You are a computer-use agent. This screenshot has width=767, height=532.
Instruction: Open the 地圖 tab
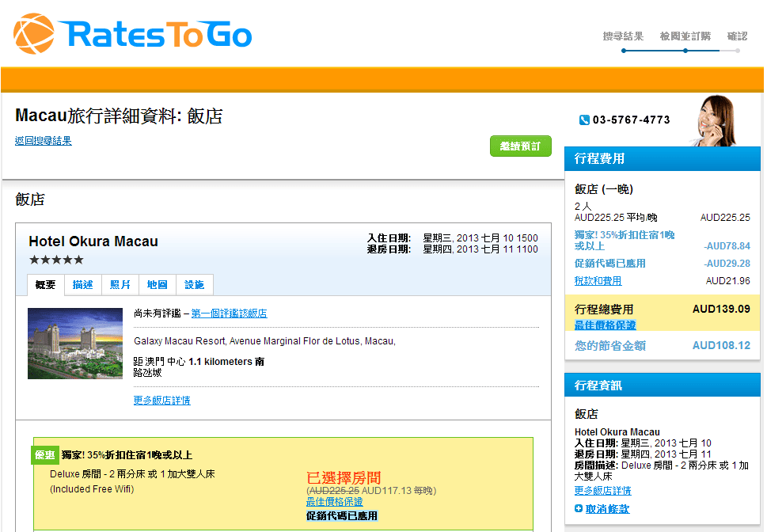(158, 285)
